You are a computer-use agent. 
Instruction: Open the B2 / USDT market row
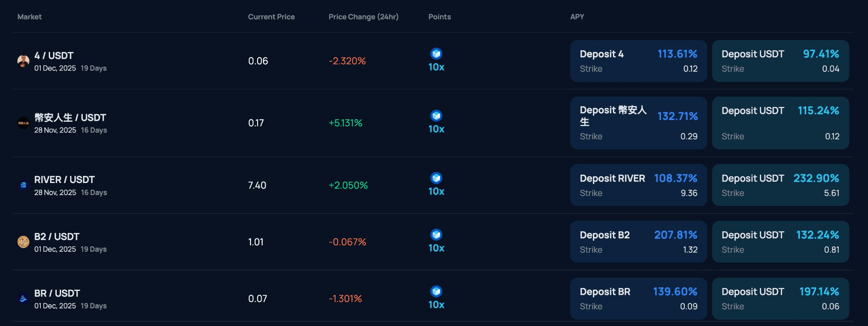coord(433,242)
